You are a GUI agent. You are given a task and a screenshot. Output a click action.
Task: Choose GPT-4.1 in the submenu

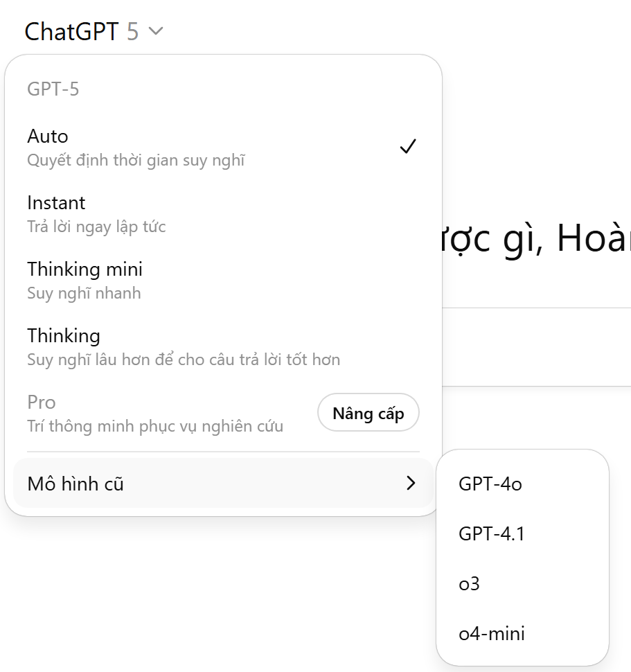pyautogui.click(x=491, y=534)
